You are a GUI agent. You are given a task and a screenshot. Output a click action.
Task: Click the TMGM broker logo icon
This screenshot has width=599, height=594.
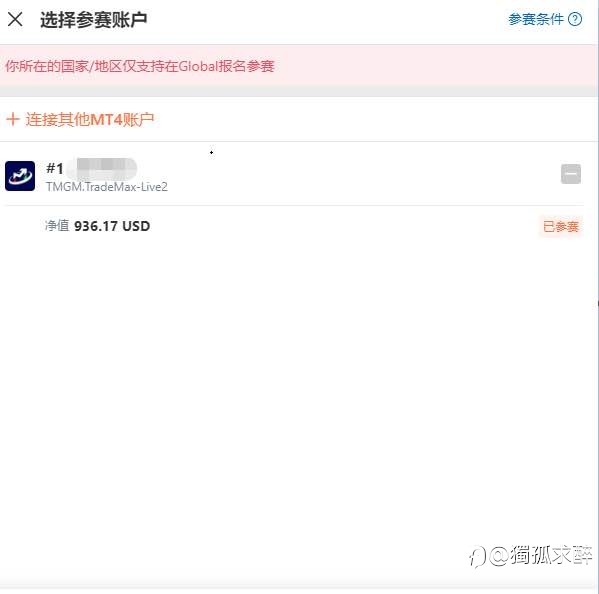tap(20, 176)
